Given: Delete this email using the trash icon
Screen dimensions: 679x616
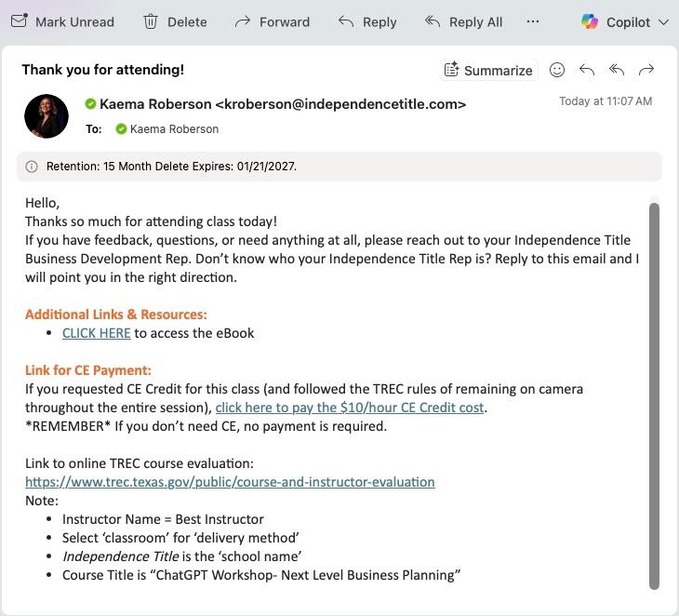Looking at the screenshot, I should pyautogui.click(x=151, y=21).
